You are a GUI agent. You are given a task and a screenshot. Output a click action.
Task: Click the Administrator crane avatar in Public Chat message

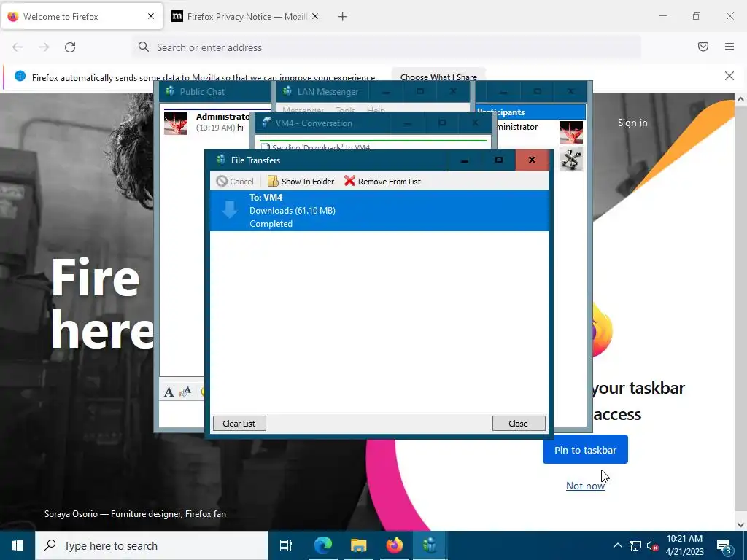click(176, 122)
